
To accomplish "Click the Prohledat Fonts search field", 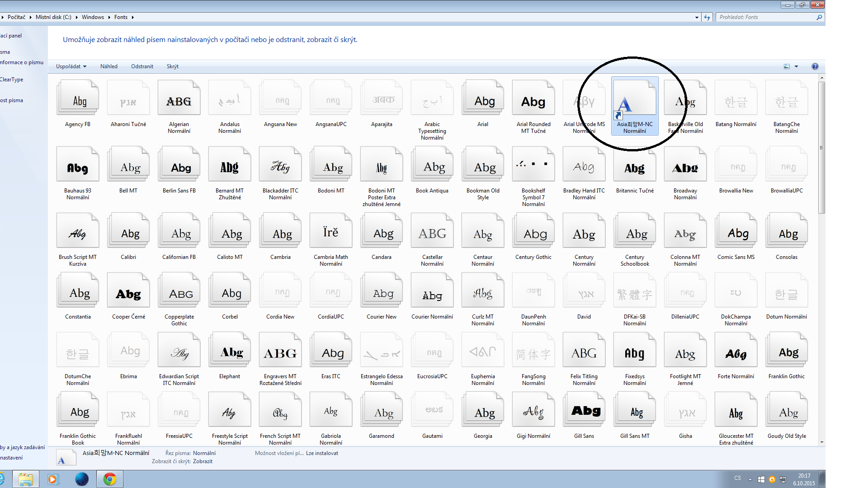I will [x=764, y=17].
